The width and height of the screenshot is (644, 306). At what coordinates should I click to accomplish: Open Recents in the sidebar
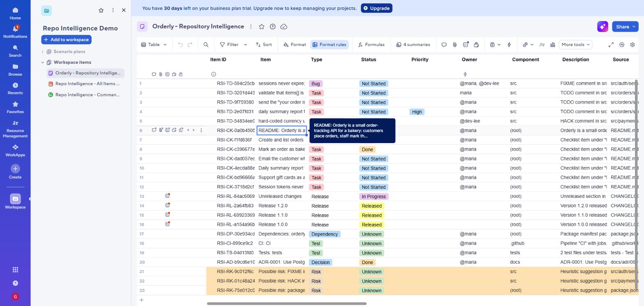[x=15, y=88]
